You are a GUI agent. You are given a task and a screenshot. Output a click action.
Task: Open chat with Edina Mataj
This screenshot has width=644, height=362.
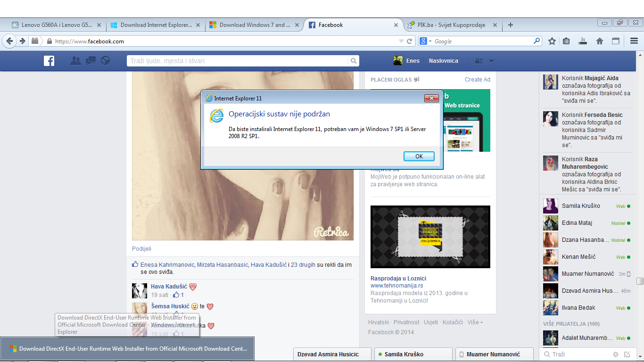(586, 223)
